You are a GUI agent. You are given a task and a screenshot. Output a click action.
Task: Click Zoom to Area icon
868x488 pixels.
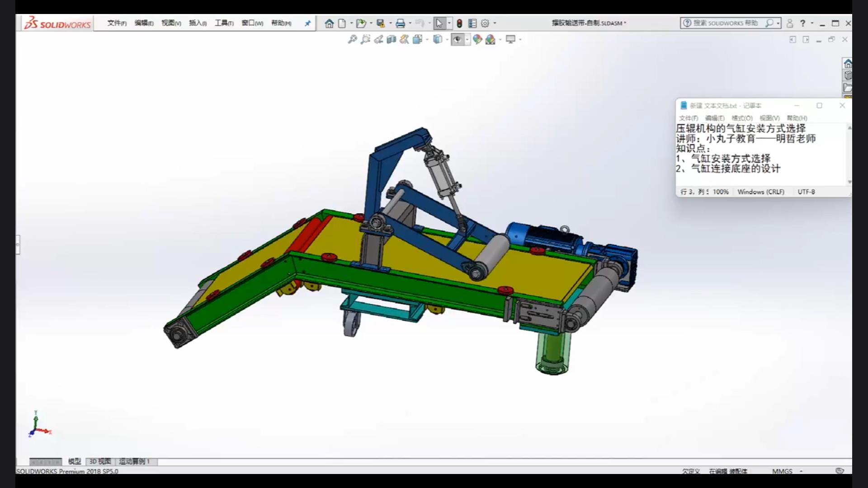tap(365, 40)
